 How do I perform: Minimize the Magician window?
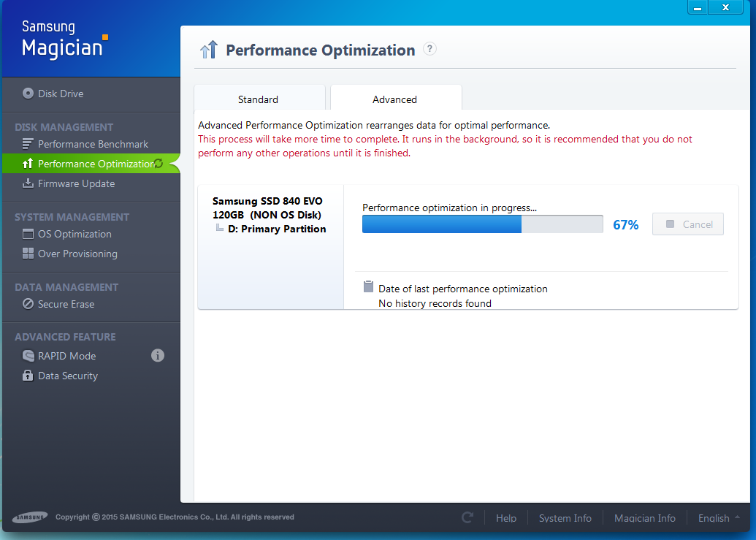[697, 7]
